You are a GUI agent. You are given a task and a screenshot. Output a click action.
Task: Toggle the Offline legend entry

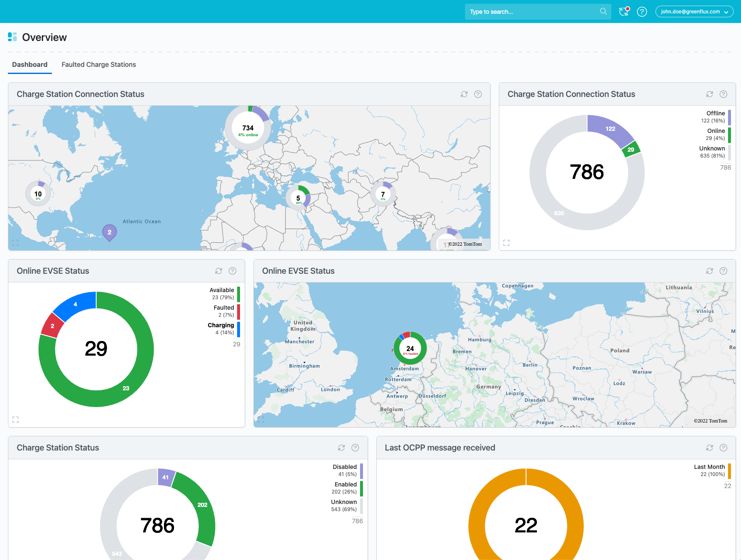click(x=716, y=117)
